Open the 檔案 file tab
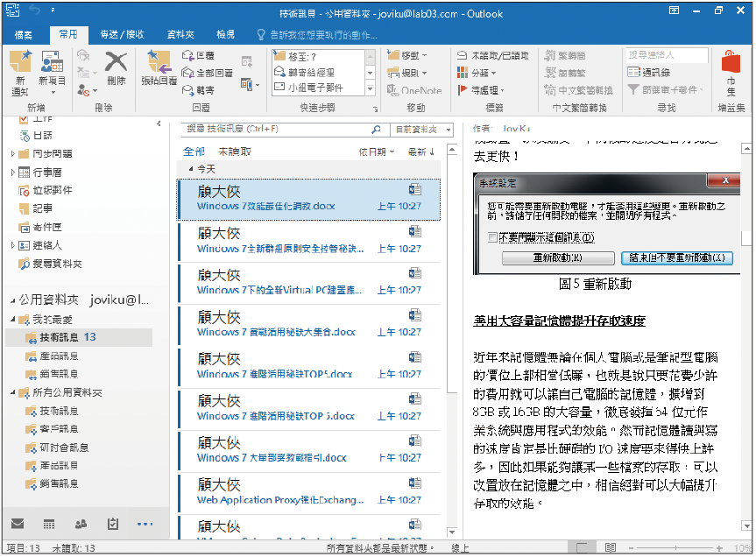The width and height of the screenshot is (756, 557). tap(23, 34)
